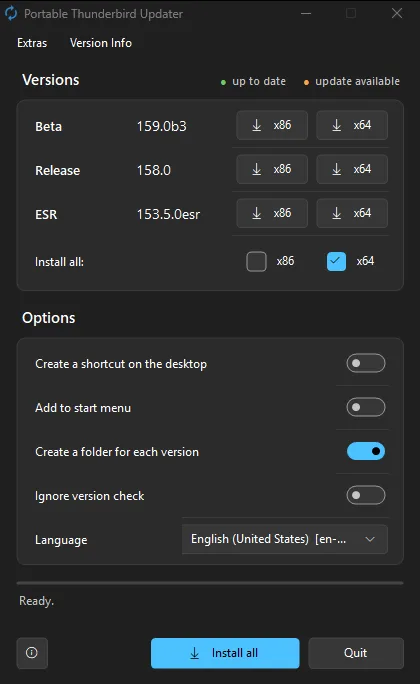Open the info icon button

click(x=32, y=653)
